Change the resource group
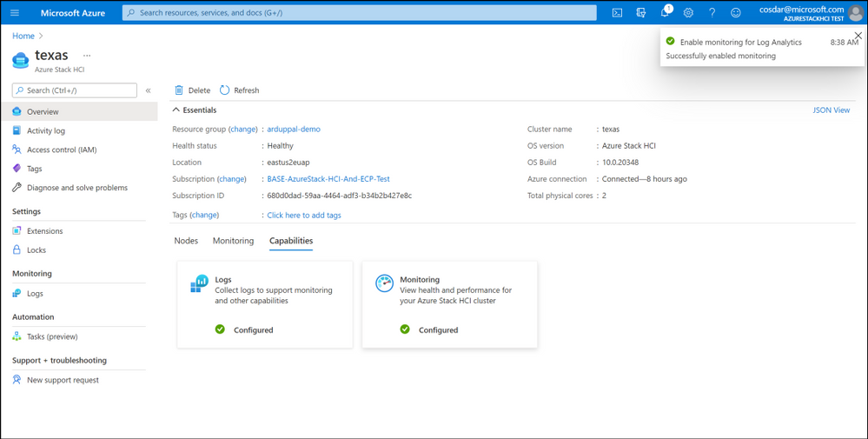 tap(243, 129)
